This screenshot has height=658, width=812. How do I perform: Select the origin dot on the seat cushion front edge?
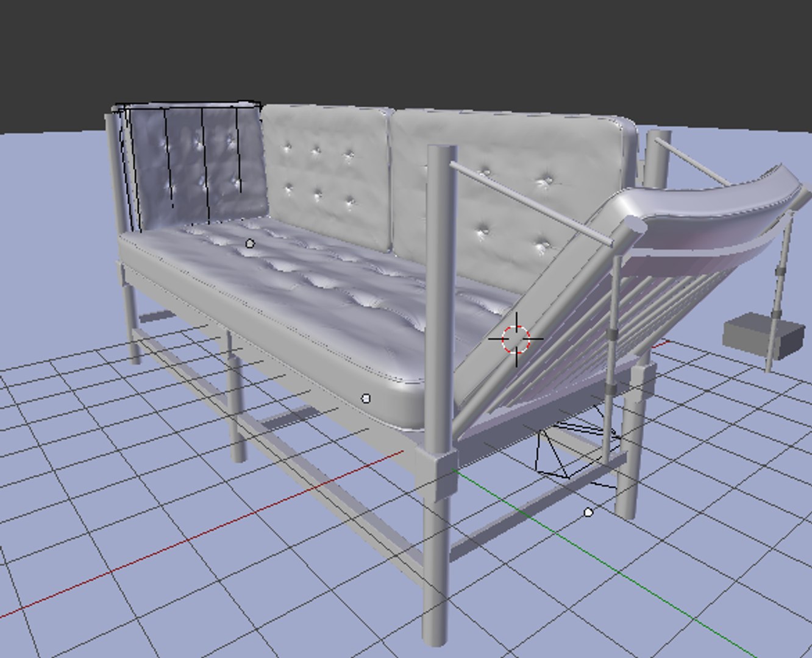pyautogui.click(x=366, y=398)
